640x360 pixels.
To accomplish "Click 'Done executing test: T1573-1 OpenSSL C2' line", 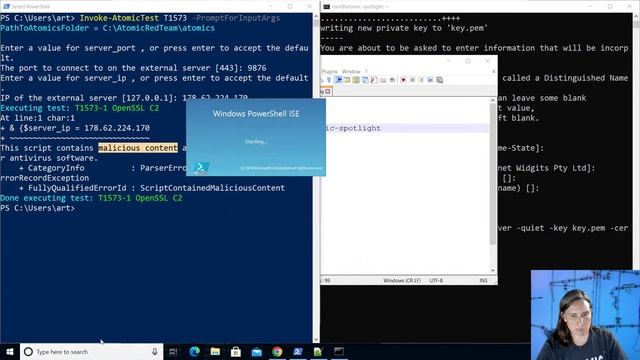I will (91, 198).
